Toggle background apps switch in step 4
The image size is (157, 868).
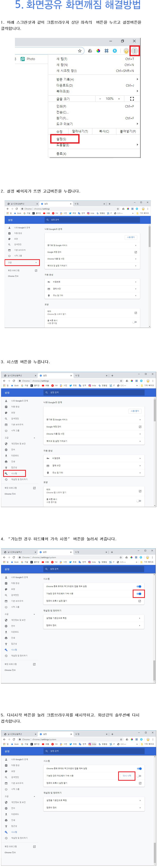tap(139, 586)
